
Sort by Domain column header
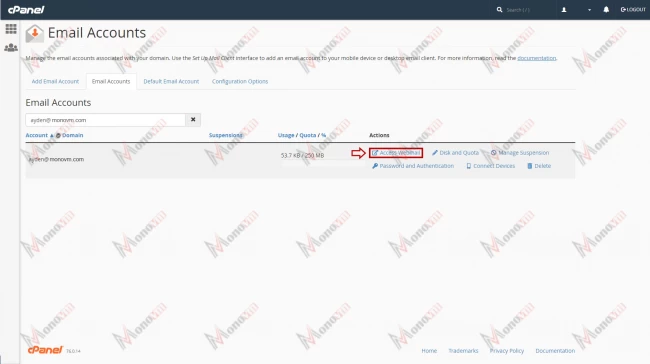click(x=73, y=135)
